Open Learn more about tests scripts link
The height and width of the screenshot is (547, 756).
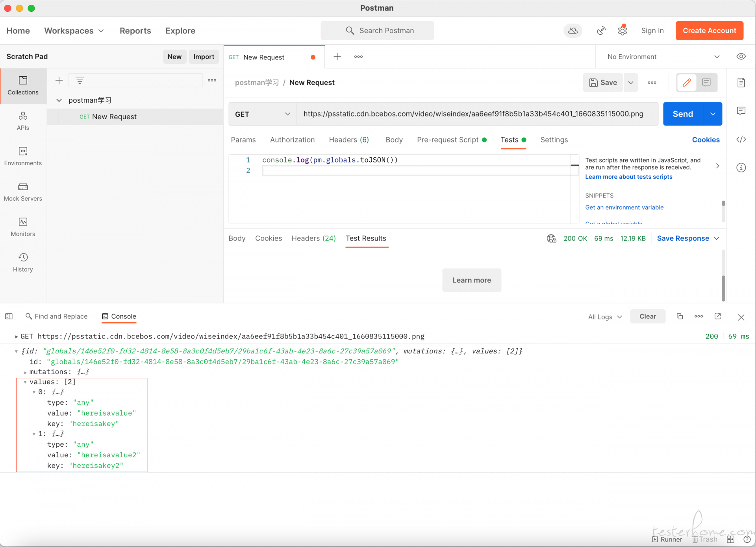tap(628, 177)
